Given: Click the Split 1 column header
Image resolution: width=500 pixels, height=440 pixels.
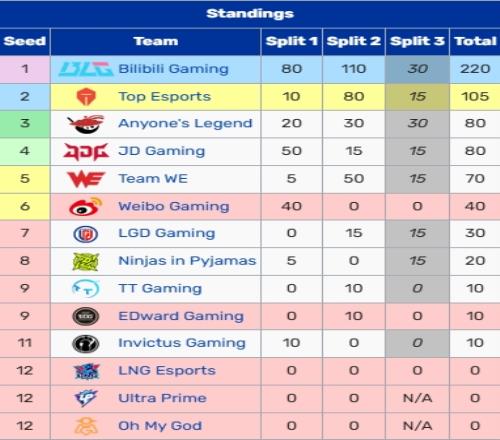Looking at the screenshot, I should pos(292,41).
